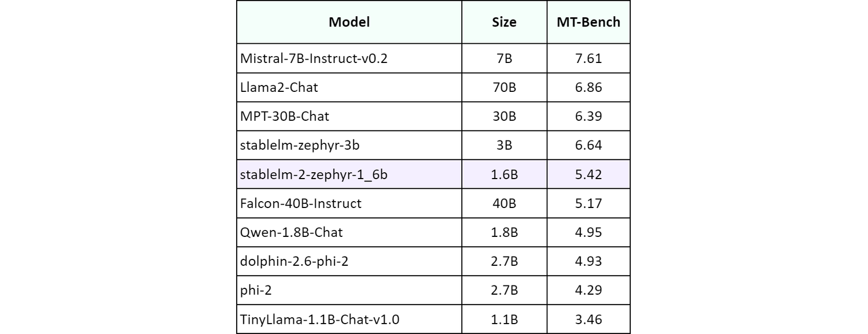Viewport: 868px width, 334px height.
Task: Select the highlighted stablelm-2-zephyr-1_6b cell
Action: click(x=313, y=174)
